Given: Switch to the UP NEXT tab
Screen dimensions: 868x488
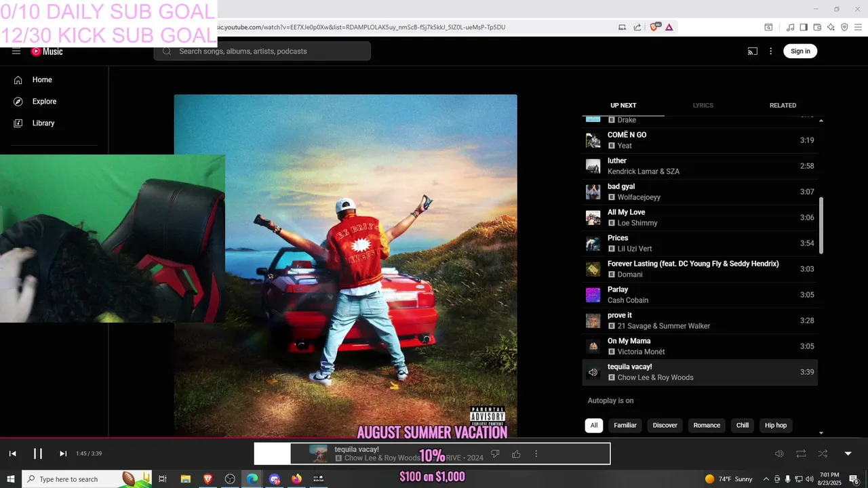Looking at the screenshot, I should point(623,106).
